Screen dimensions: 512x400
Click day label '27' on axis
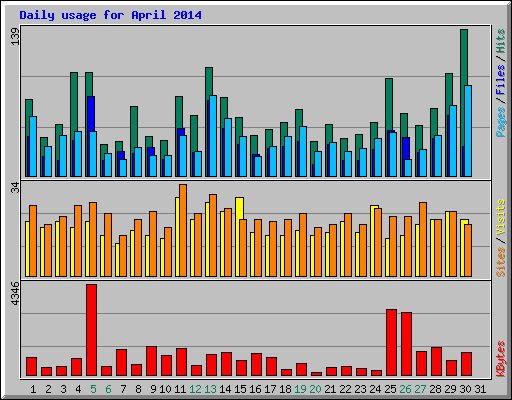click(x=420, y=389)
